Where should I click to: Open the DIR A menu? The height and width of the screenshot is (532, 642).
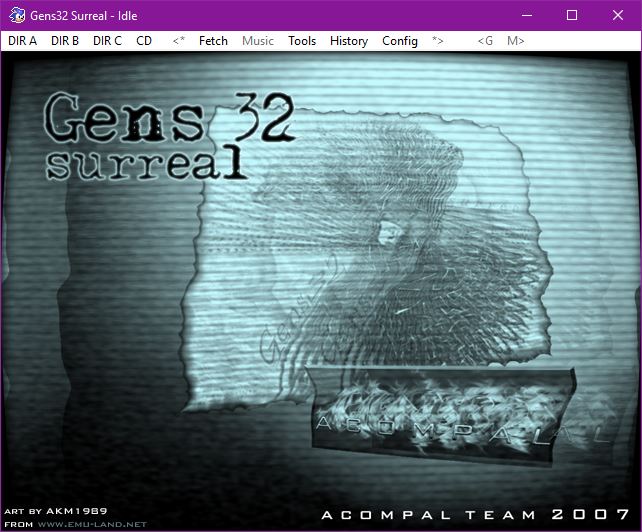[23, 41]
